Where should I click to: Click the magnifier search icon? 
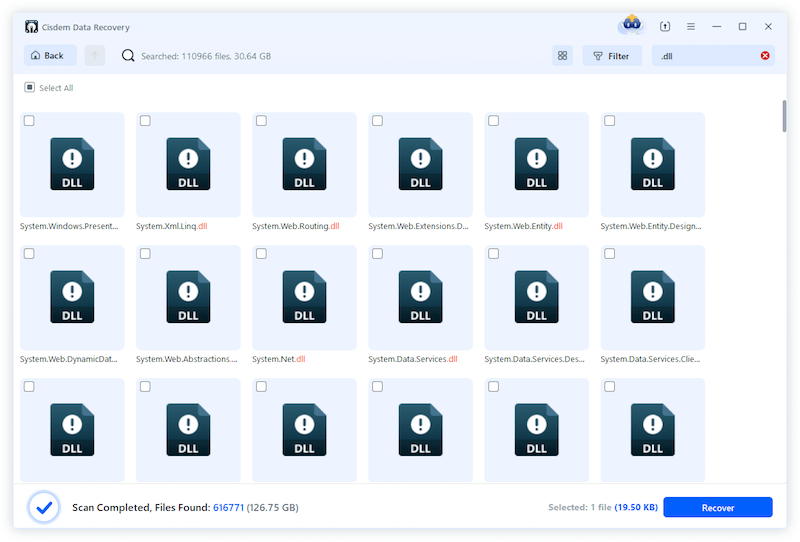128,56
